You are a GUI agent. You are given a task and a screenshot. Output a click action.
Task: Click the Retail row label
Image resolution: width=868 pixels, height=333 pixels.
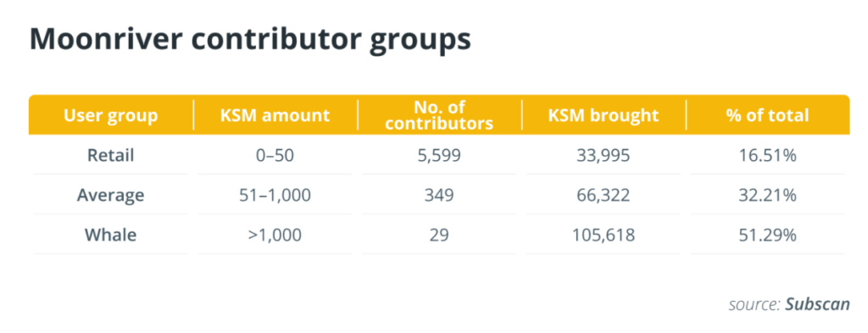111,155
